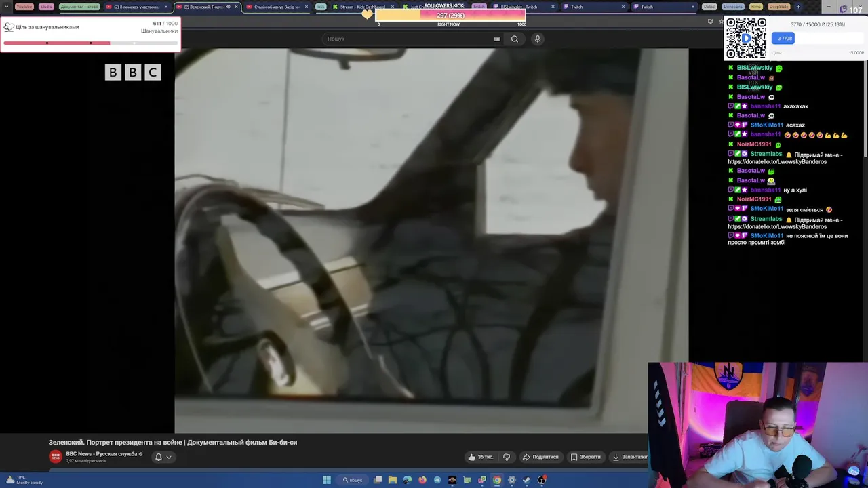Screen dimensions: 868x488
Task: Save video using Зберегти button
Action: click(587, 457)
